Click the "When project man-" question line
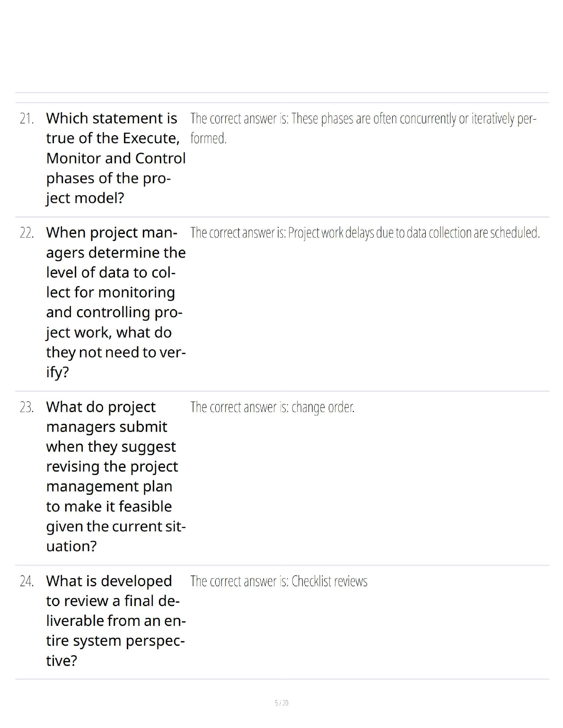The width and height of the screenshot is (563, 728). pyautogui.click(x=112, y=233)
